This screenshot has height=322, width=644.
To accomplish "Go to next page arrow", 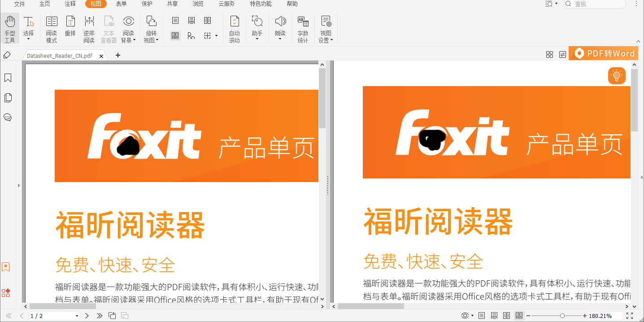I will tap(87, 316).
